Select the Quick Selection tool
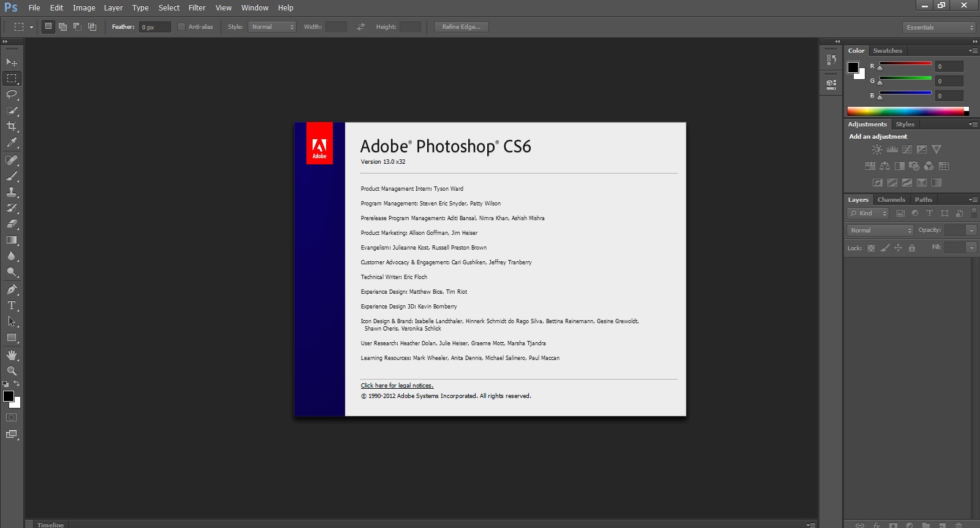Screen dimensions: 980x528 [12, 110]
